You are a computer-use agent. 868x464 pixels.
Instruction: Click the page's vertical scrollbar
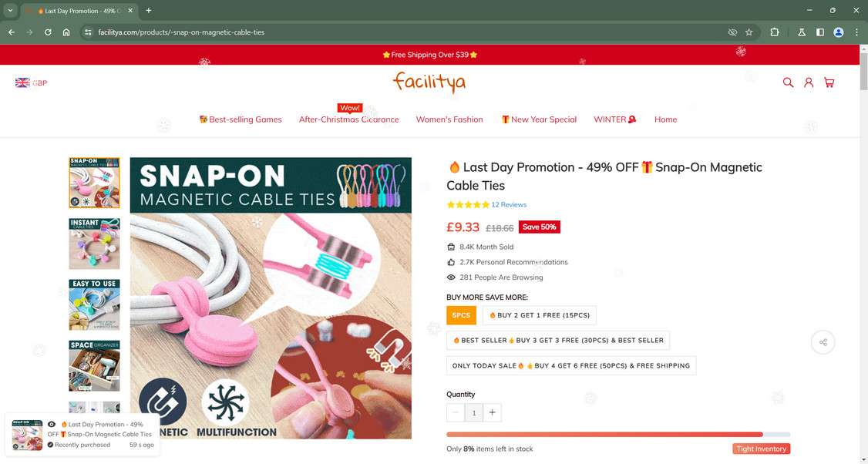click(863, 231)
